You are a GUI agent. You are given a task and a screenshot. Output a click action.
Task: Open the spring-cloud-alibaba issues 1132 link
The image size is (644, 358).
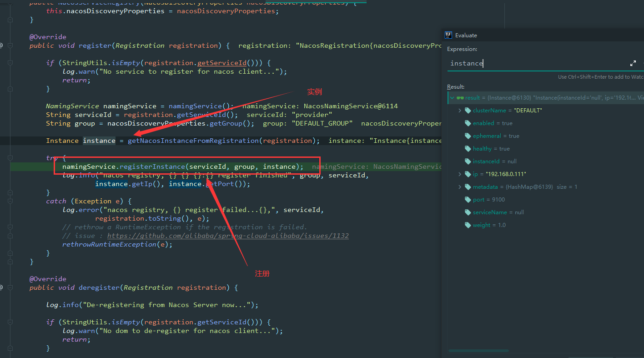click(x=228, y=236)
